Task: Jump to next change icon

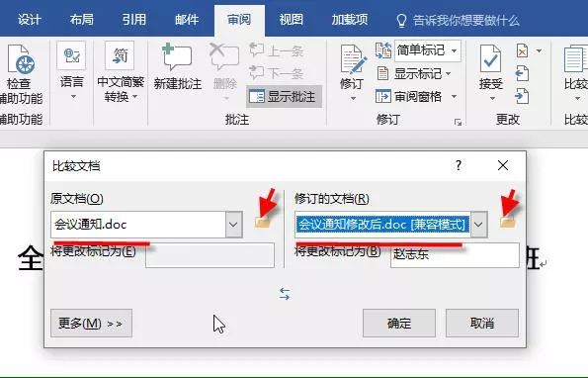Action: click(x=522, y=96)
